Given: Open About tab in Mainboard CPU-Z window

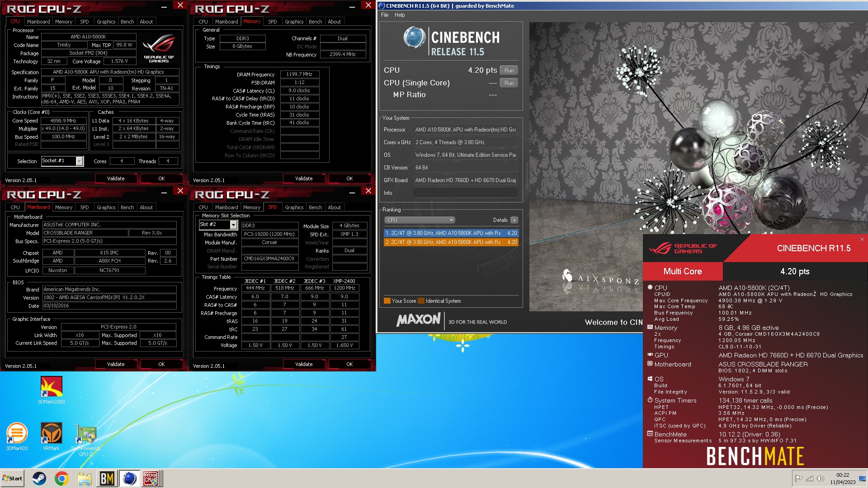Looking at the screenshot, I should (146, 207).
